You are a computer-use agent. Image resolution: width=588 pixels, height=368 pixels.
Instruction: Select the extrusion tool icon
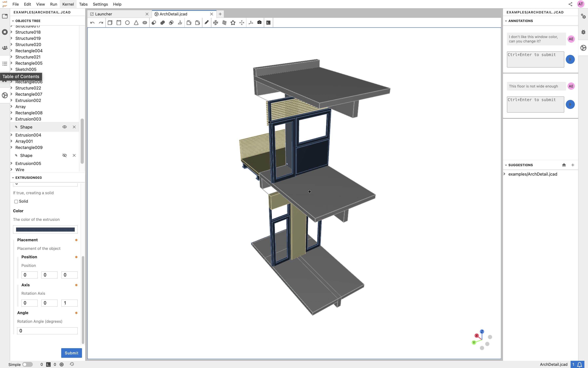tap(180, 23)
